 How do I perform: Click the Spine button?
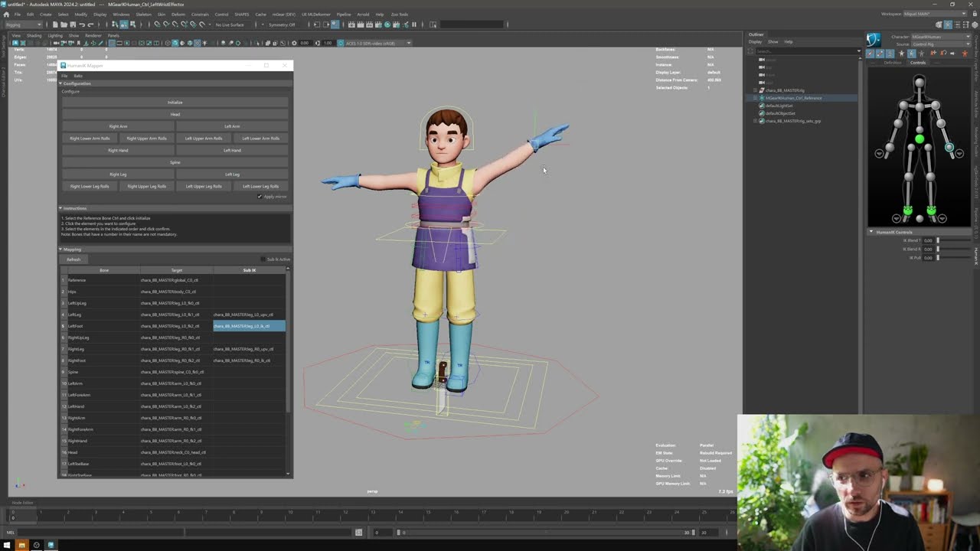(x=175, y=162)
